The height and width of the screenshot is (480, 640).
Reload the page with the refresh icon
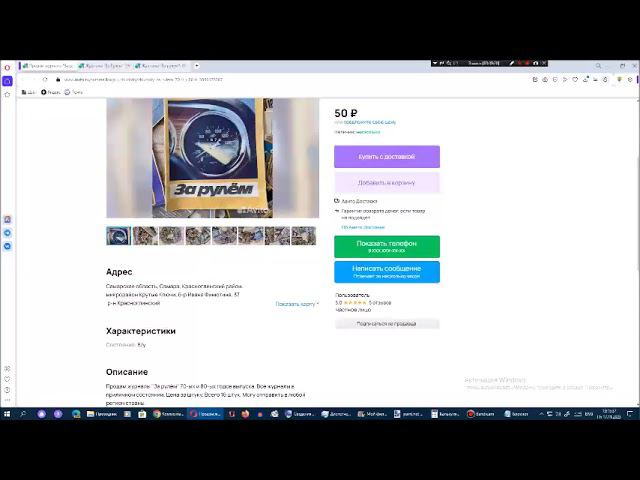click(x=45, y=80)
